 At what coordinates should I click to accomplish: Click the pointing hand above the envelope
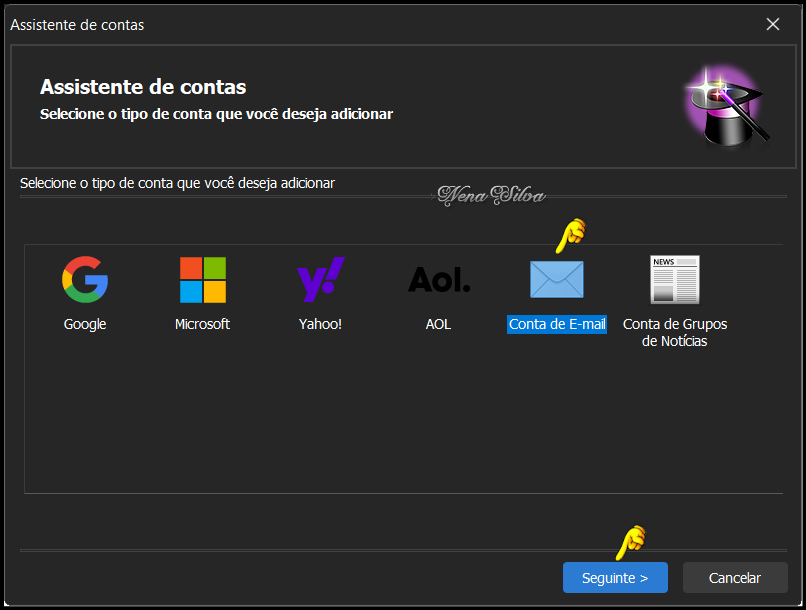570,235
